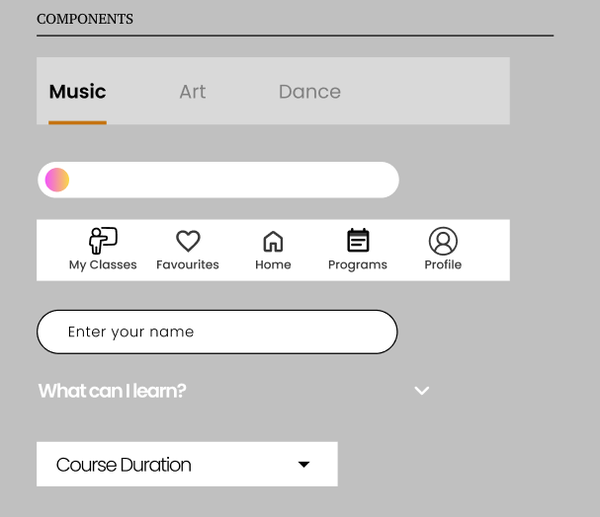This screenshot has height=517, width=600.
Task: Focus the Enter your name field
Action: [x=217, y=332]
